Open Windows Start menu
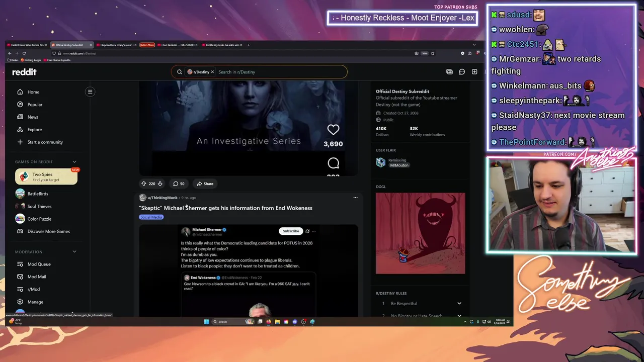The width and height of the screenshot is (644, 362). [x=206, y=322]
